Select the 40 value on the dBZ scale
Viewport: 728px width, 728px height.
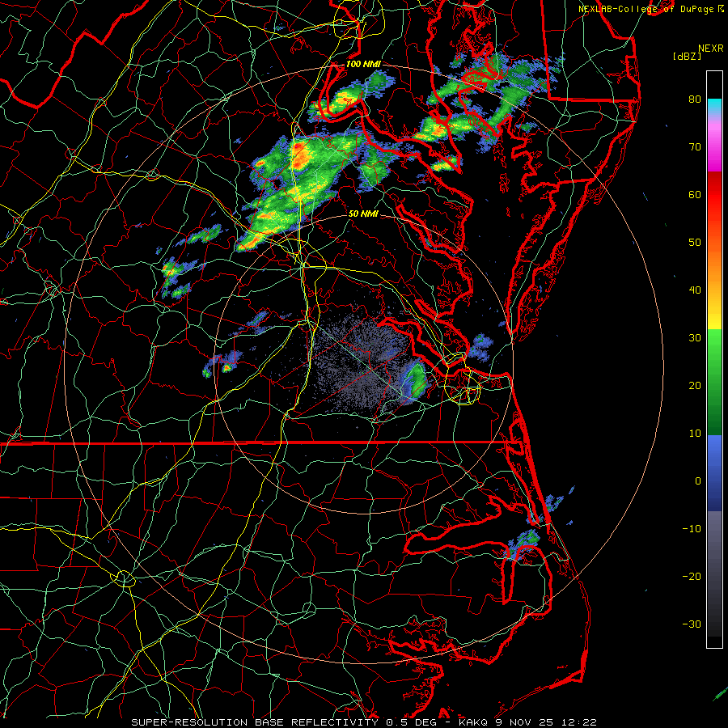[695, 290]
